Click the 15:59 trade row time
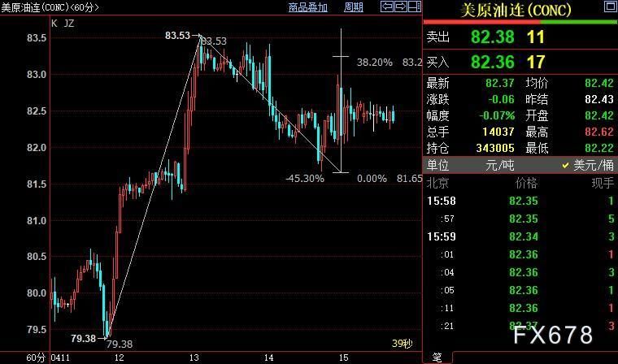 click(442, 236)
